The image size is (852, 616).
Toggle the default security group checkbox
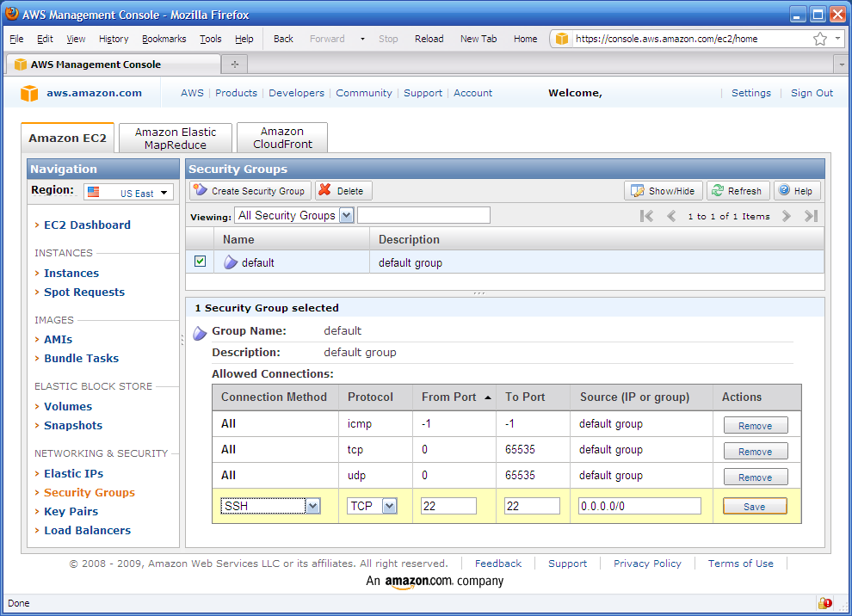pyautogui.click(x=200, y=262)
